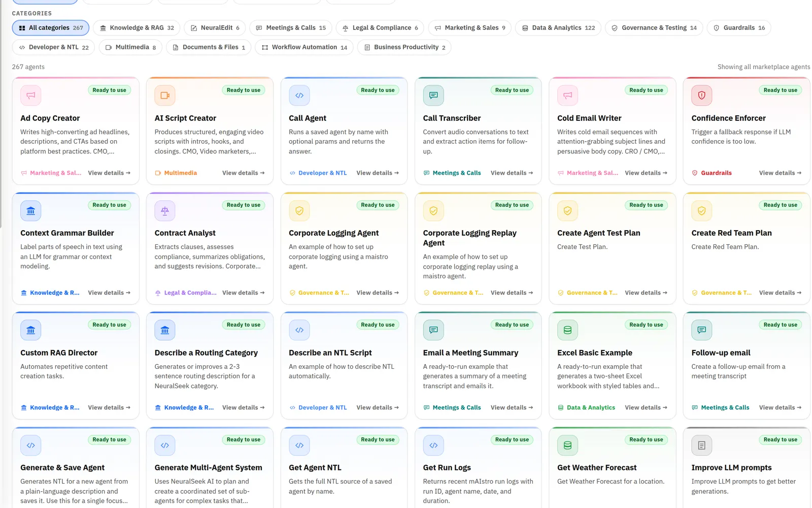Open the Describe an NTL Script card title
The height and width of the screenshot is (508, 812).
330,353
